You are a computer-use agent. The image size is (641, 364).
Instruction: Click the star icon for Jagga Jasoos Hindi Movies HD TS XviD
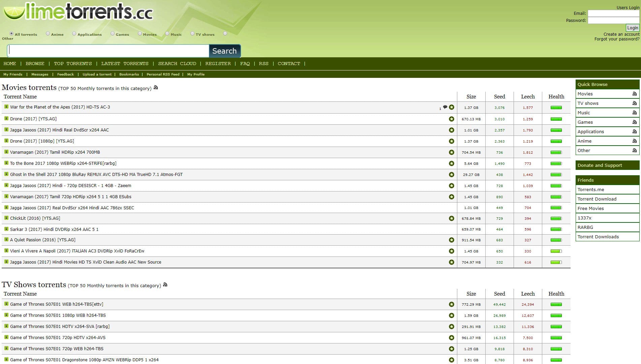(x=452, y=262)
